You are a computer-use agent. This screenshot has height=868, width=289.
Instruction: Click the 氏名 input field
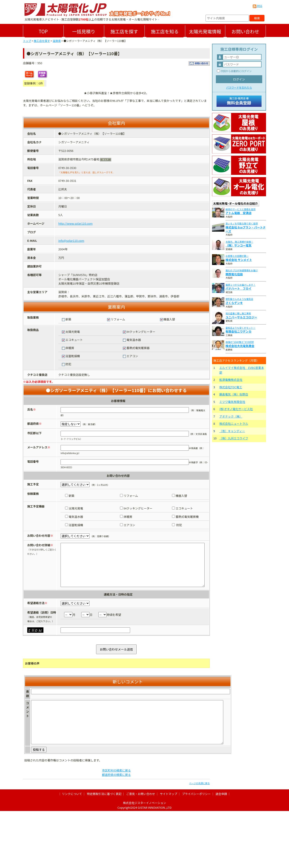click(x=124, y=410)
